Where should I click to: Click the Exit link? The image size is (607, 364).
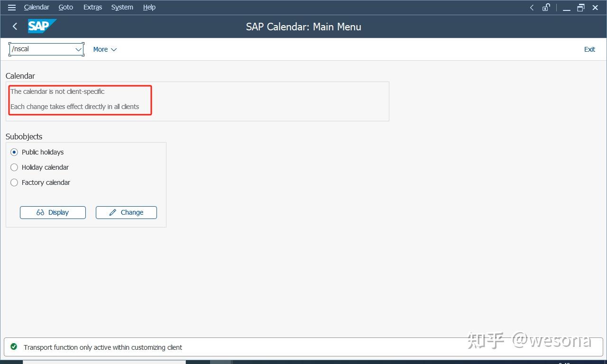pos(589,49)
